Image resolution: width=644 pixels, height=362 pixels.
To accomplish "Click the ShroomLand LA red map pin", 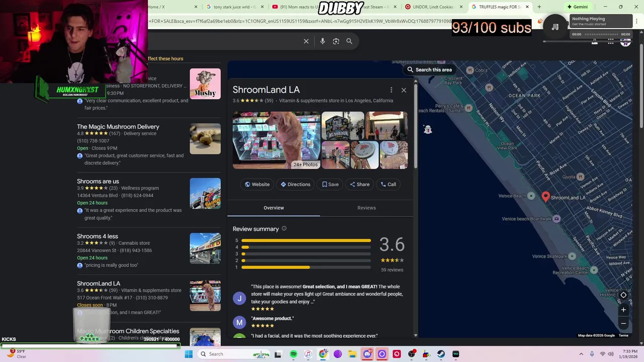I will pos(545,197).
